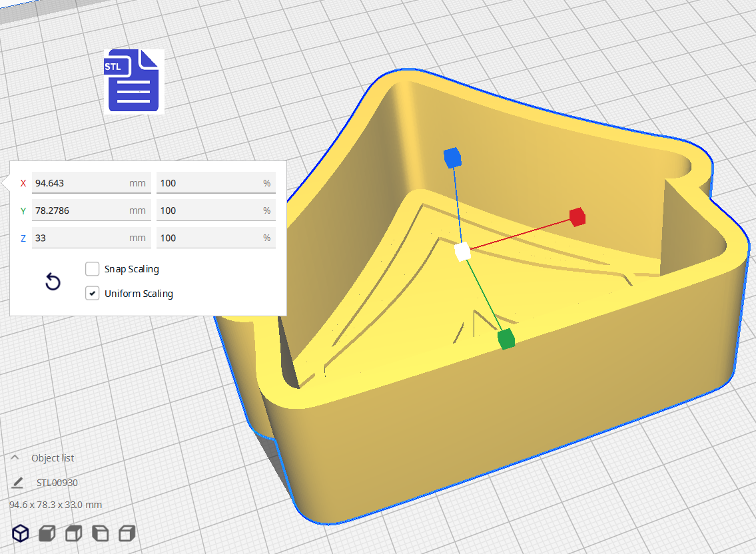
Task: Enable the Snap Scaling checkbox
Action: click(93, 269)
